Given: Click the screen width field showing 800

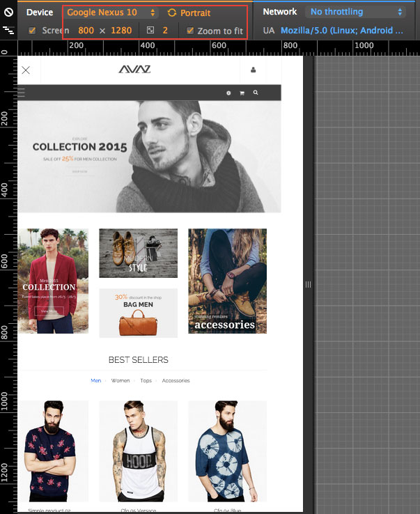Looking at the screenshot, I should pos(86,31).
